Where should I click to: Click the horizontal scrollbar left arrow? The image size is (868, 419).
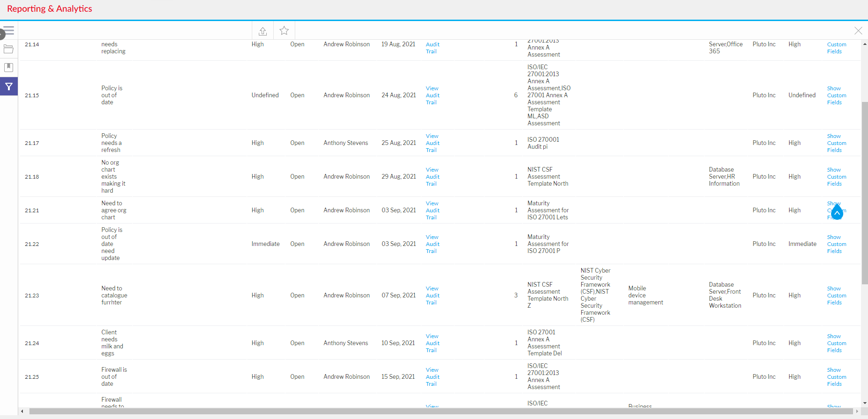pos(22,412)
